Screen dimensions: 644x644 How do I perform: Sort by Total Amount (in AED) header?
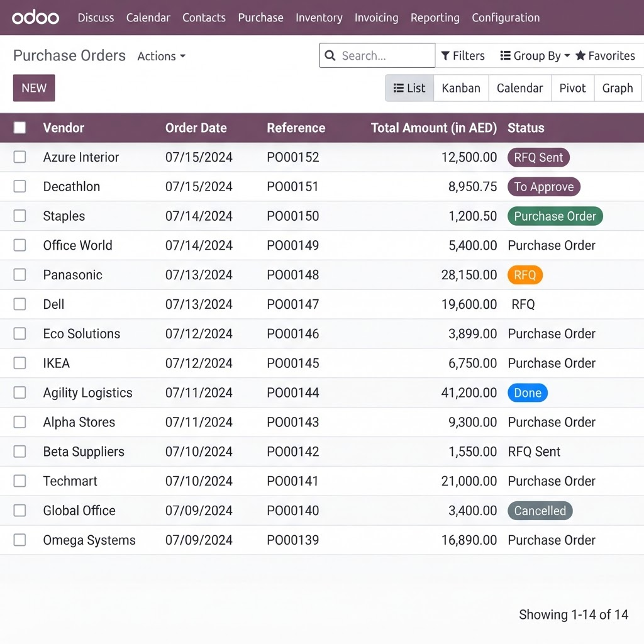click(434, 128)
